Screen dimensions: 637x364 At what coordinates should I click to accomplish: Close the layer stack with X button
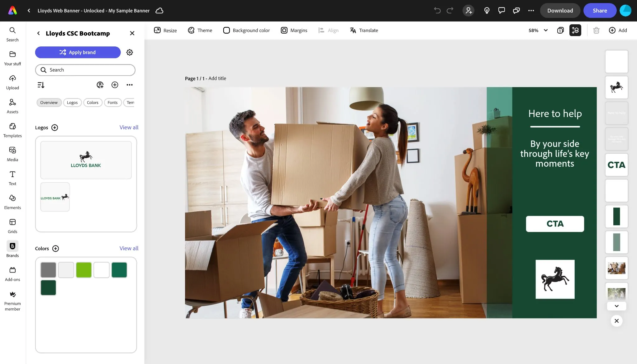(x=616, y=321)
